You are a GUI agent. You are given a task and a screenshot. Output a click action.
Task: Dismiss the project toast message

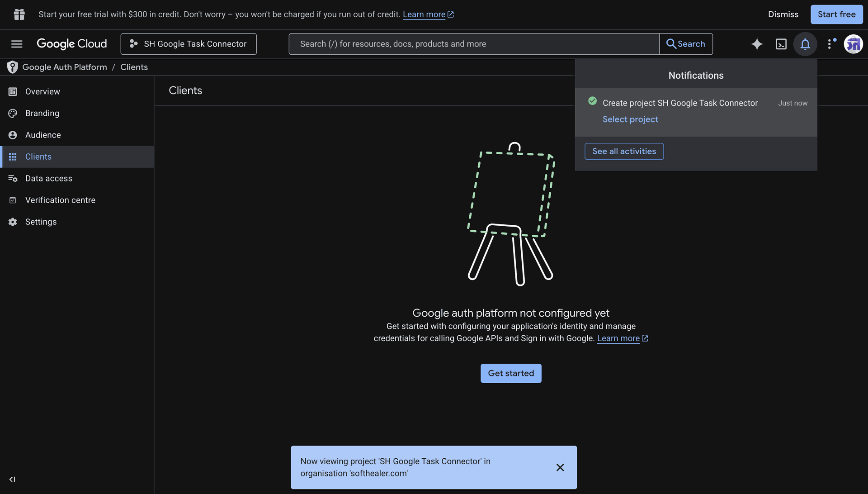click(x=560, y=467)
